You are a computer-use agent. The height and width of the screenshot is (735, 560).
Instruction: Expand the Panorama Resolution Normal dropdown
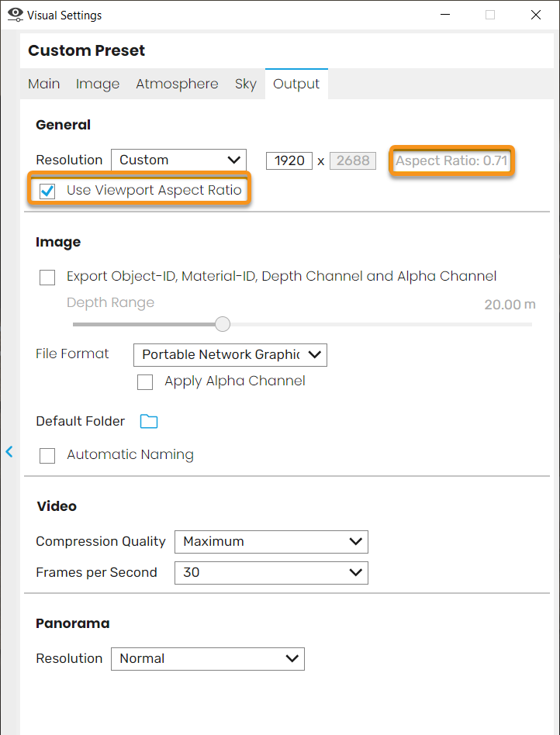208,658
